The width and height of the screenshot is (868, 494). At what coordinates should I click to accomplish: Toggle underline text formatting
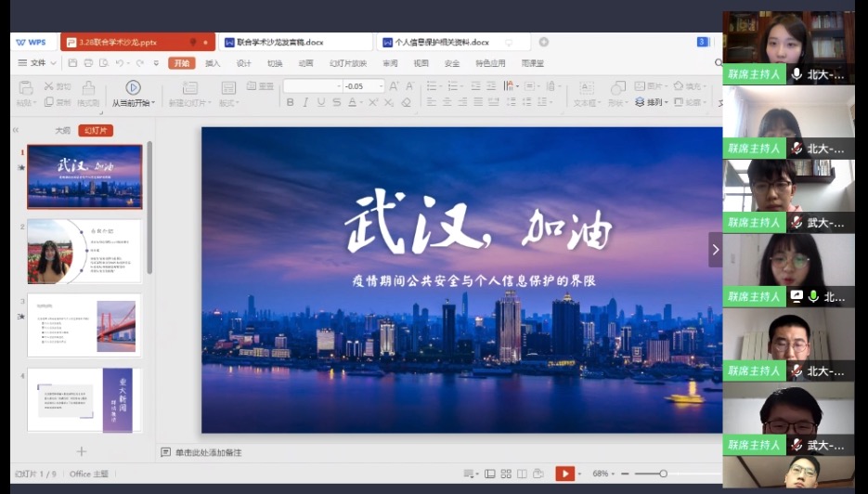(321, 103)
